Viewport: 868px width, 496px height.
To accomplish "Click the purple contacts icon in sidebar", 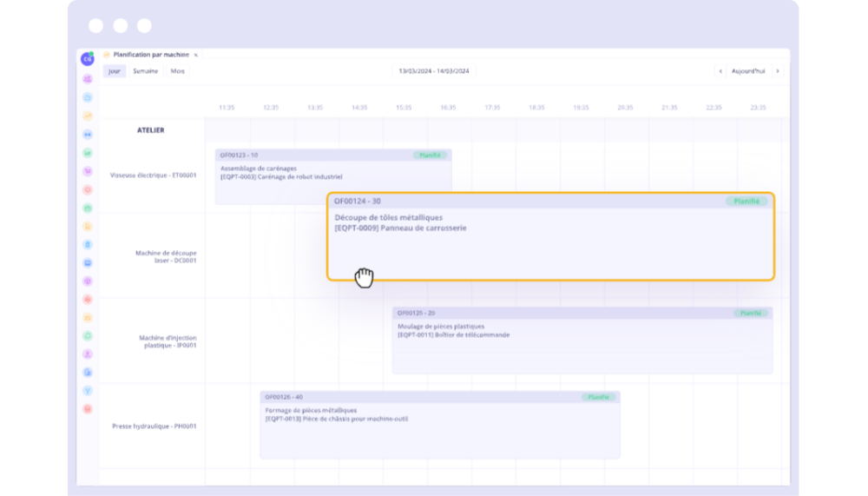I will coord(88,79).
